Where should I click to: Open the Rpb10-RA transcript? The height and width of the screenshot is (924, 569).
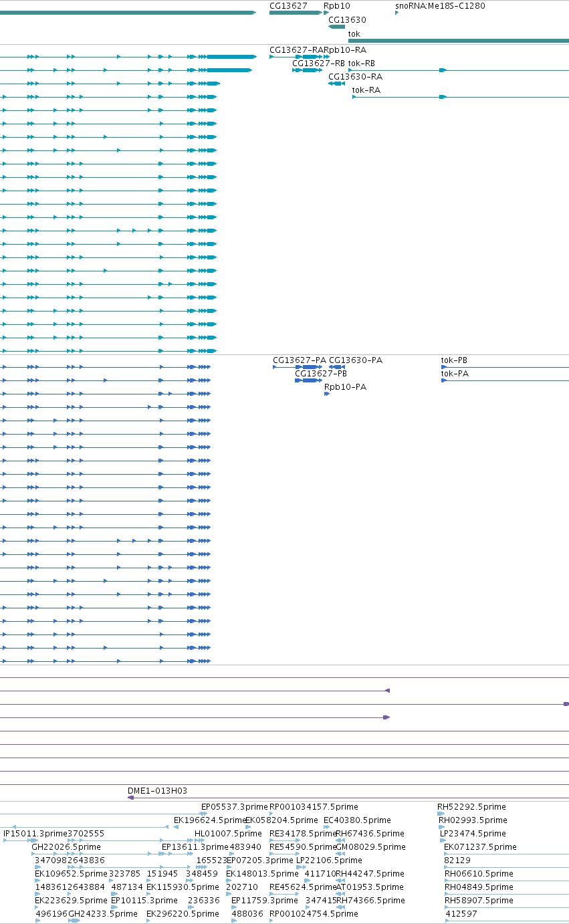point(345,50)
